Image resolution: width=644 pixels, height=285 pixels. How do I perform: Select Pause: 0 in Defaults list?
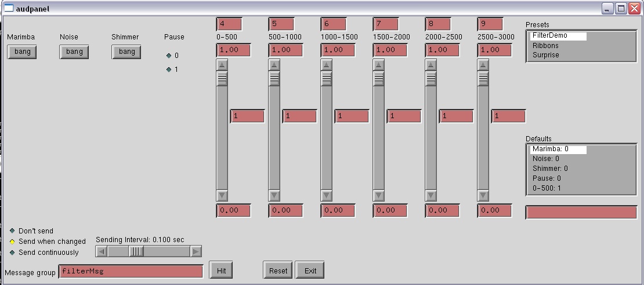(x=547, y=178)
